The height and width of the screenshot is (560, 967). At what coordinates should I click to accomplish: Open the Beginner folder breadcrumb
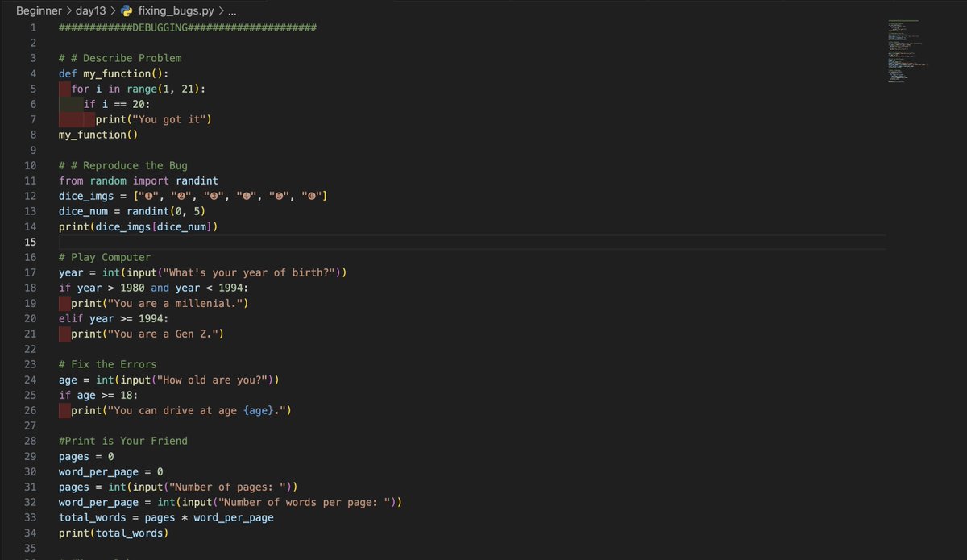[x=39, y=12]
